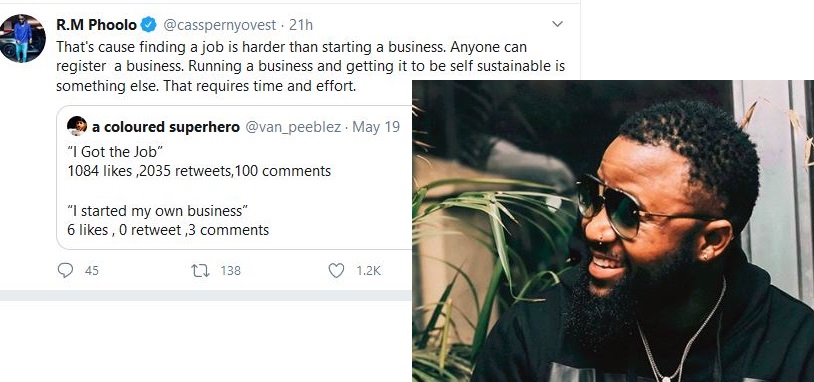
Task: Visit the @casspernyovest handle
Action: (220, 24)
